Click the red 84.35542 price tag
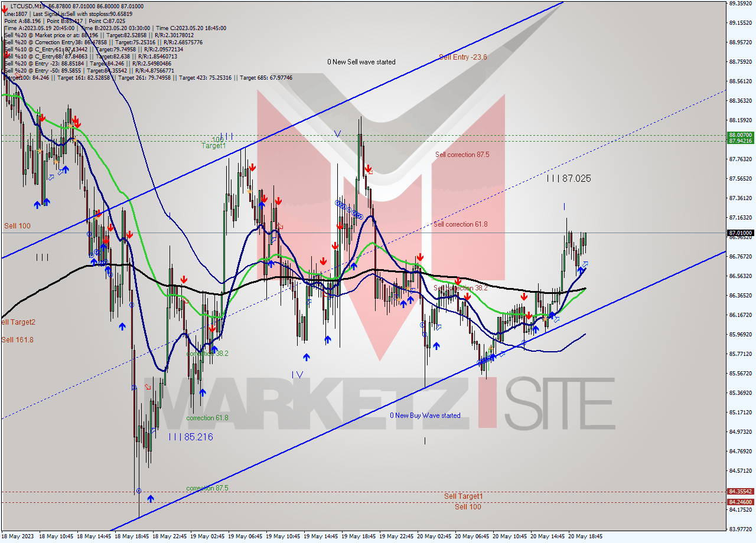The width and height of the screenshot is (756, 543). click(x=741, y=491)
